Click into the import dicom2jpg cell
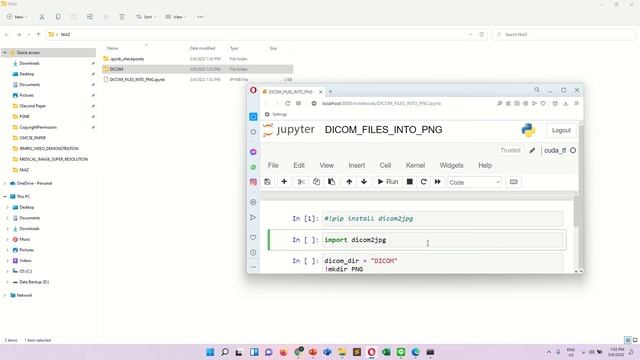The image size is (640, 360). tap(444, 240)
